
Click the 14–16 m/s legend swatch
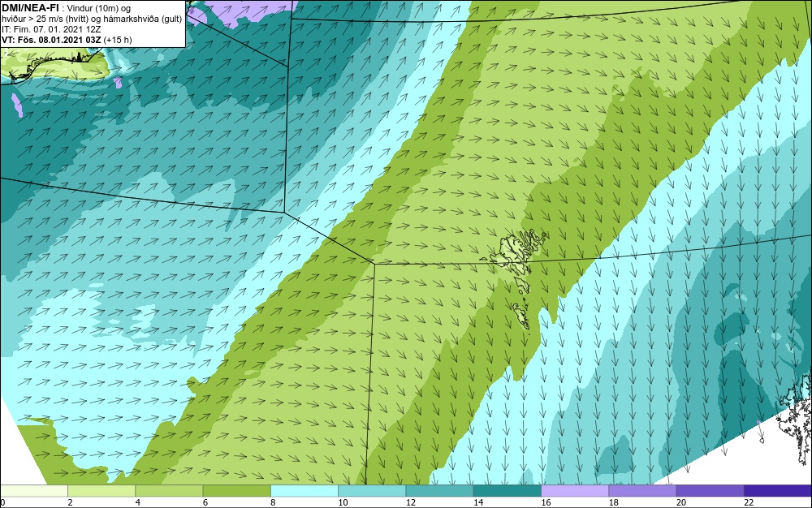click(x=508, y=491)
